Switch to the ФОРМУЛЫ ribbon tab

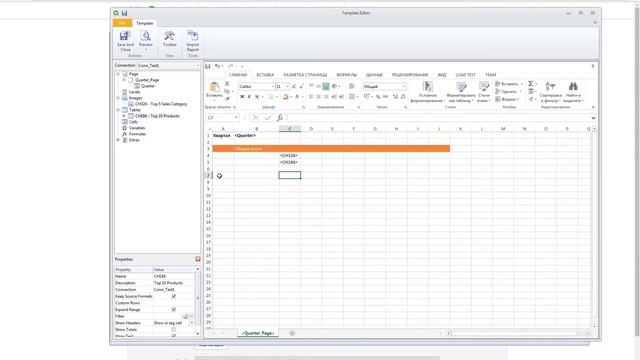pyautogui.click(x=347, y=75)
